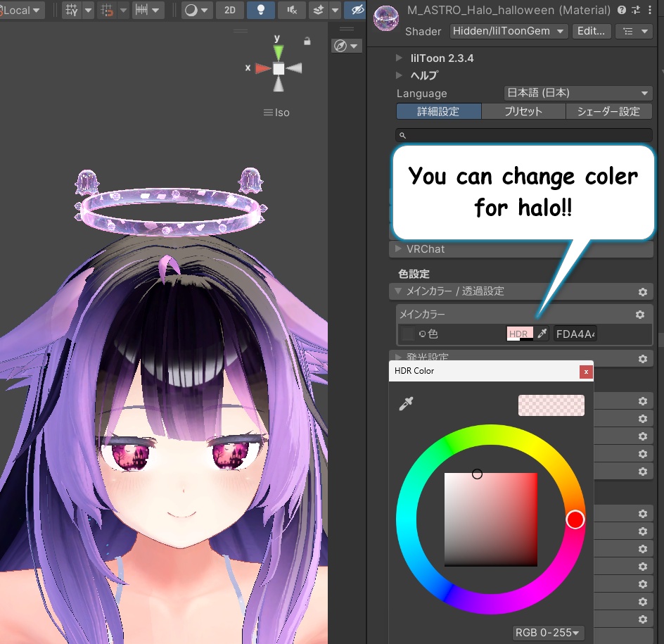Screen dimensions: 664x644
Task: Click the snap increment icon in scene toolbar
Action: click(107, 10)
